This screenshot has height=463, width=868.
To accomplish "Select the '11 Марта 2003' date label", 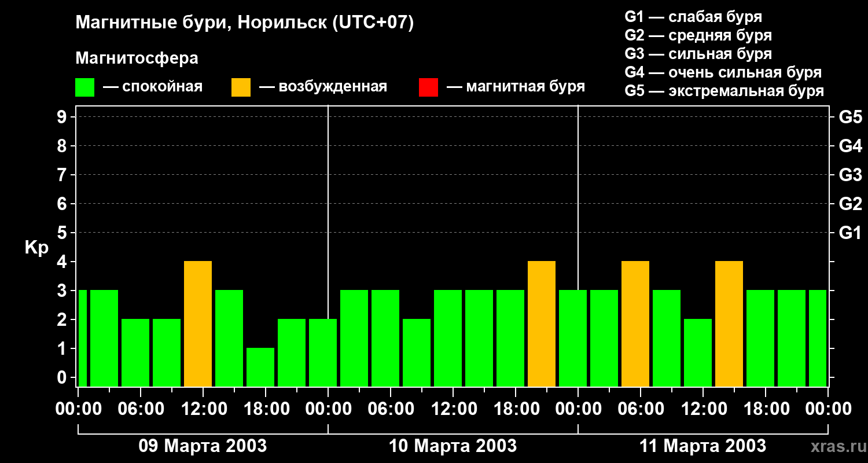I will click(x=703, y=446).
